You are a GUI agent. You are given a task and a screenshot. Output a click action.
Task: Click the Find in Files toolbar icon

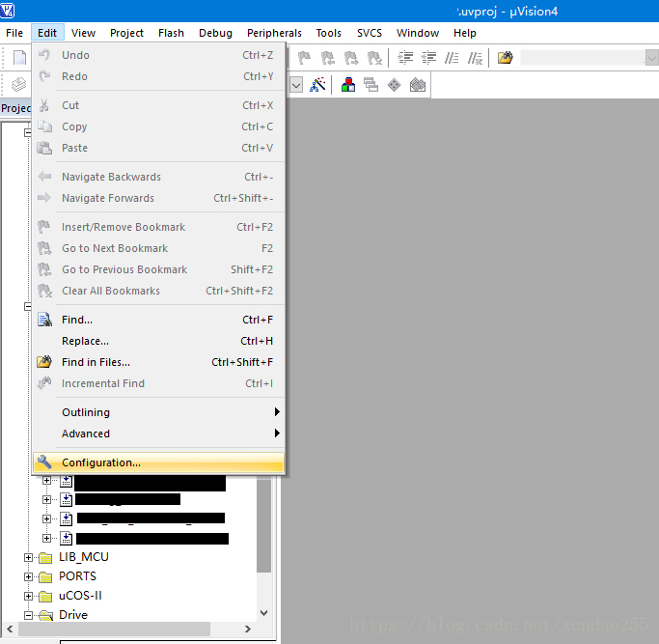tap(506, 57)
